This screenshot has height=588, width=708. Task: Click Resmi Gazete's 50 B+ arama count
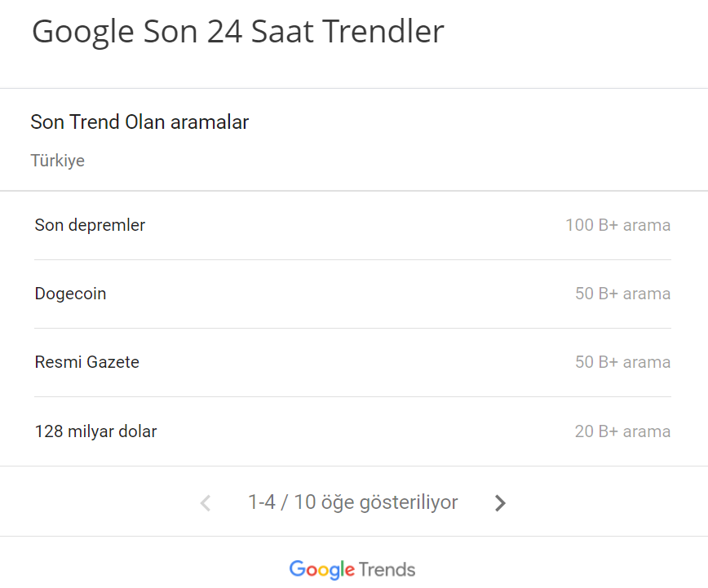click(622, 362)
